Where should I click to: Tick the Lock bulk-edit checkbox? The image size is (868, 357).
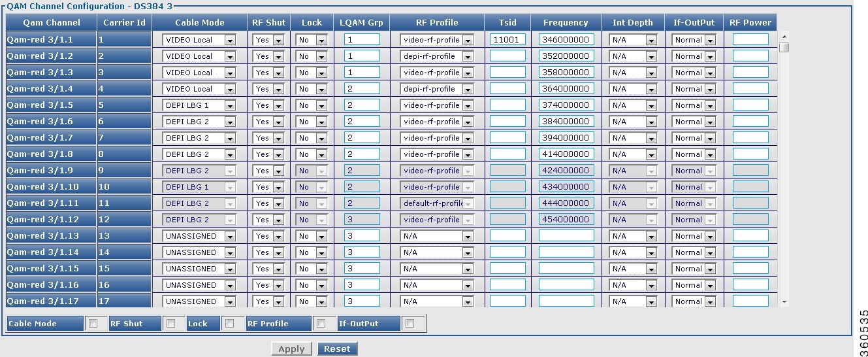click(x=230, y=323)
